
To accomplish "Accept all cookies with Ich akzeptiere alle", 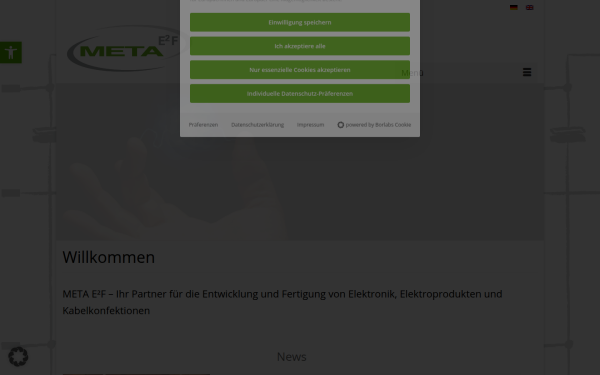I will pos(300,46).
